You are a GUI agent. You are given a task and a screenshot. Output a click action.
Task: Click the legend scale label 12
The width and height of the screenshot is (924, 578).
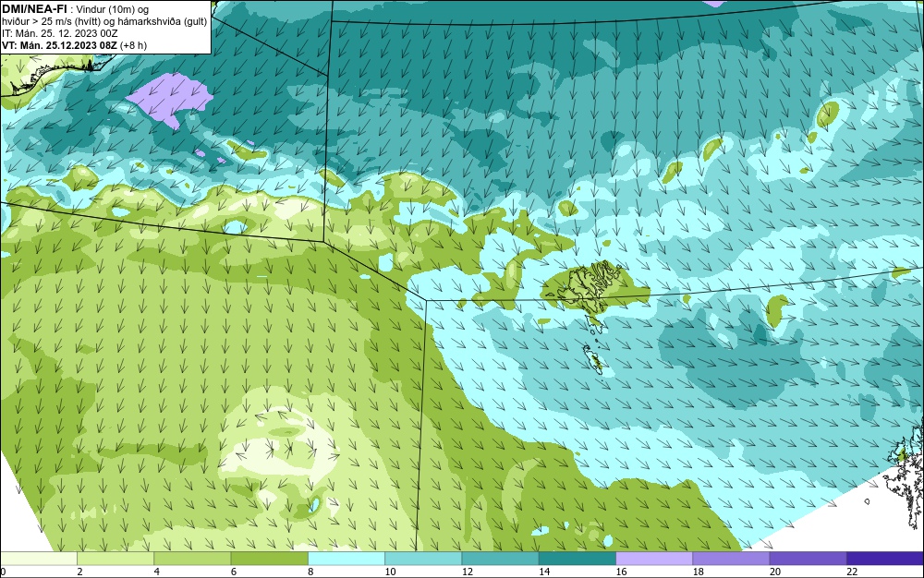tap(468, 572)
